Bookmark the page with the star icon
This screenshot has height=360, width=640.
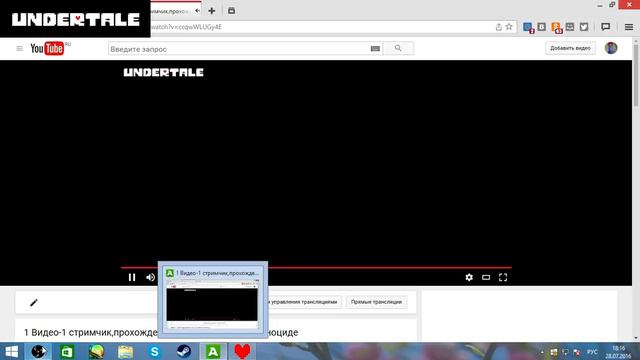click(509, 27)
